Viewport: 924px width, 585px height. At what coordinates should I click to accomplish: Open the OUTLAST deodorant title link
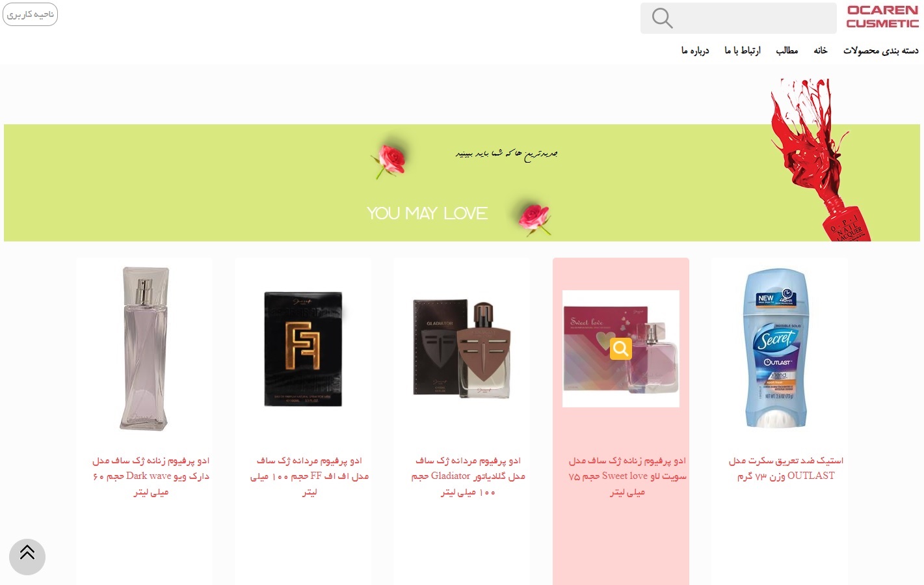point(785,468)
